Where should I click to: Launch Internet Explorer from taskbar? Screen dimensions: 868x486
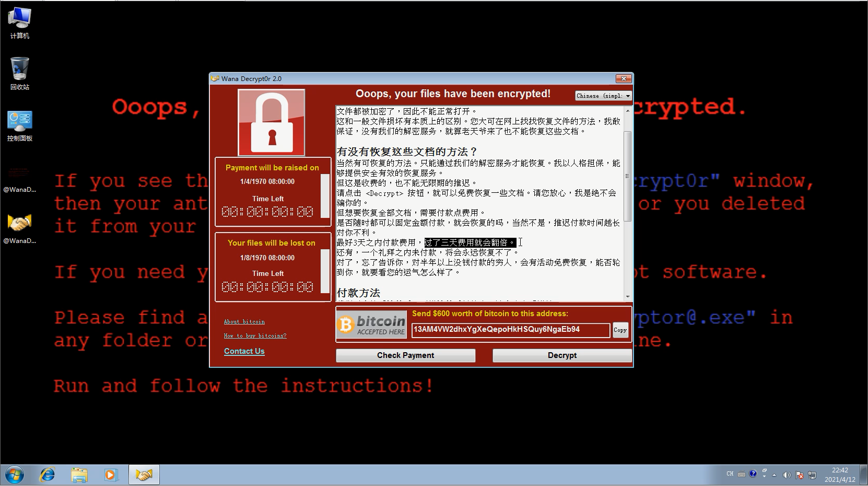pyautogui.click(x=48, y=475)
